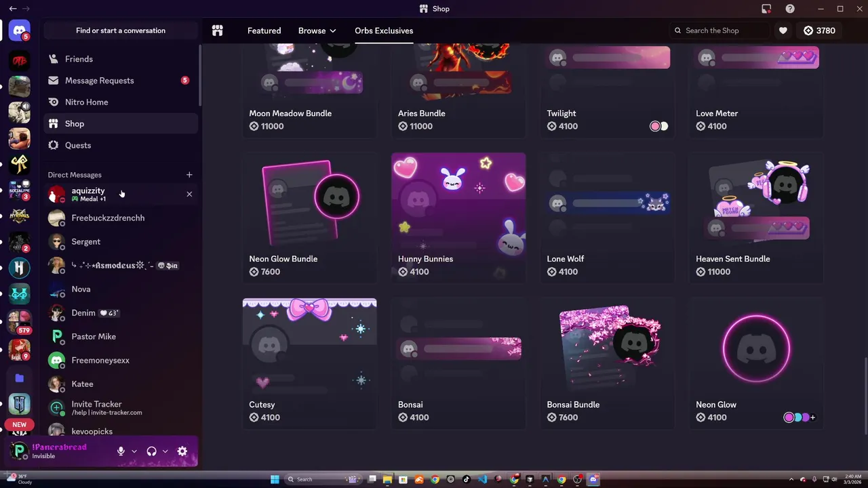Open the Friends page
Screen dimensions: 868x488
(x=121, y=59)
